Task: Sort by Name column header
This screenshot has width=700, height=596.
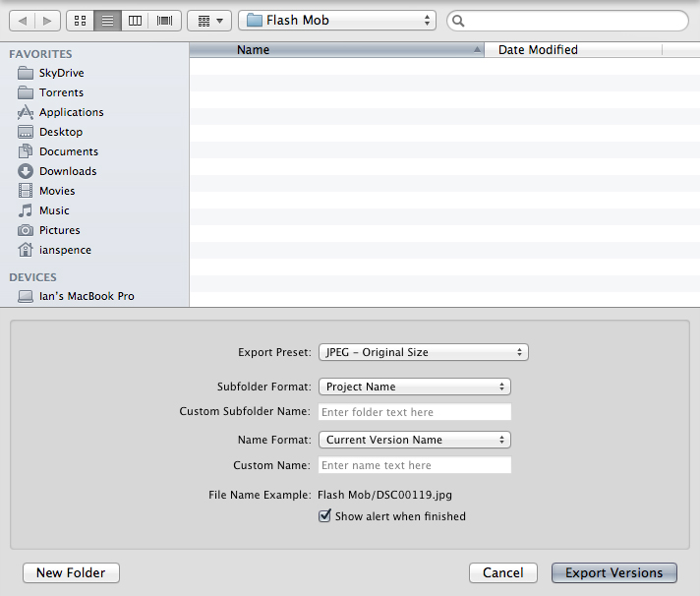Action: pyautogui.click(x=336, y=49)
